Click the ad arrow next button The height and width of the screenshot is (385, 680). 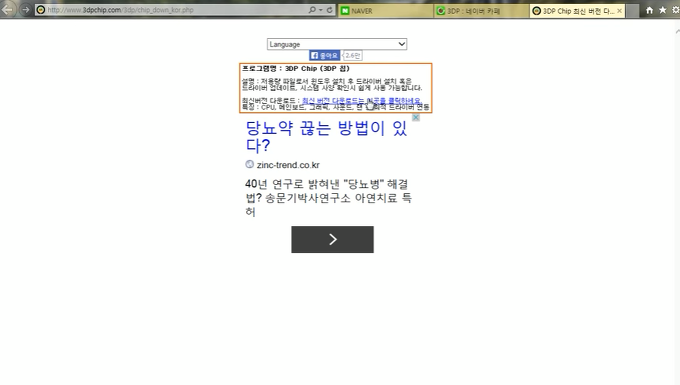(332, 239)
